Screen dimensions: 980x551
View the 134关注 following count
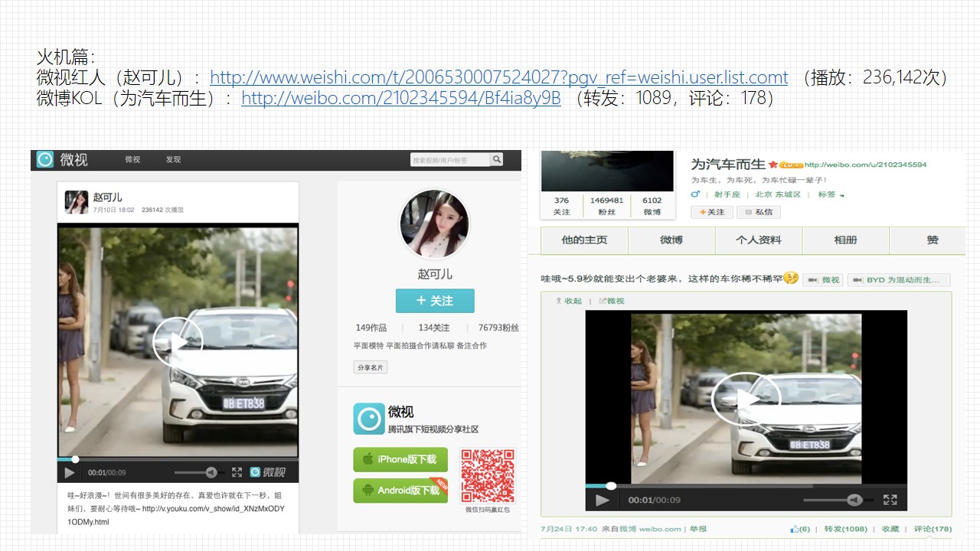click(x=433, y=328)
